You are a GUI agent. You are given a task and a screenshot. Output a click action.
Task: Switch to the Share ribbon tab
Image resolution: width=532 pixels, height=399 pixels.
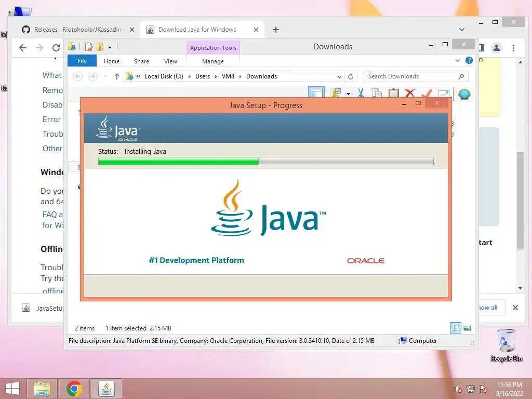(x=141, y=61)
